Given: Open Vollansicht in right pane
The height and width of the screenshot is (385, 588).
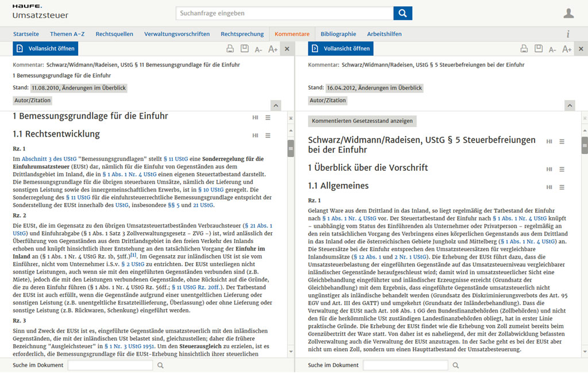Looking at the screenshot, I should [341, 48].
